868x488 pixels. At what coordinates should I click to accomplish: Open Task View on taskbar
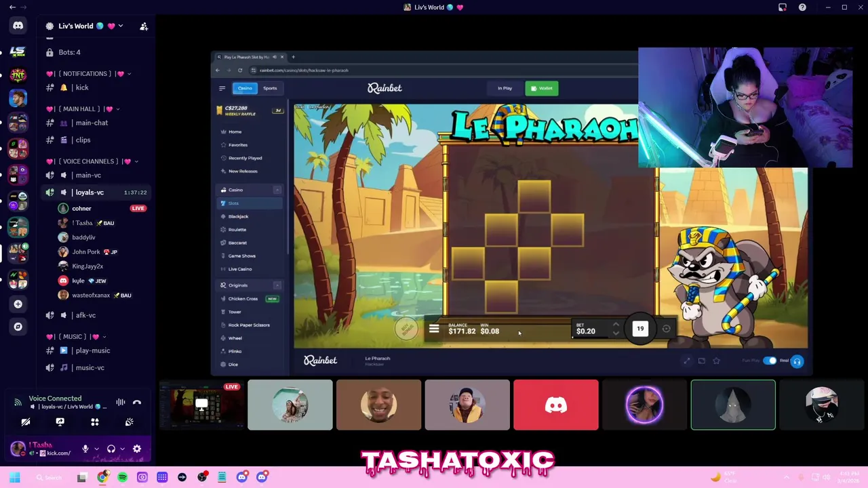tap(82, 477)
